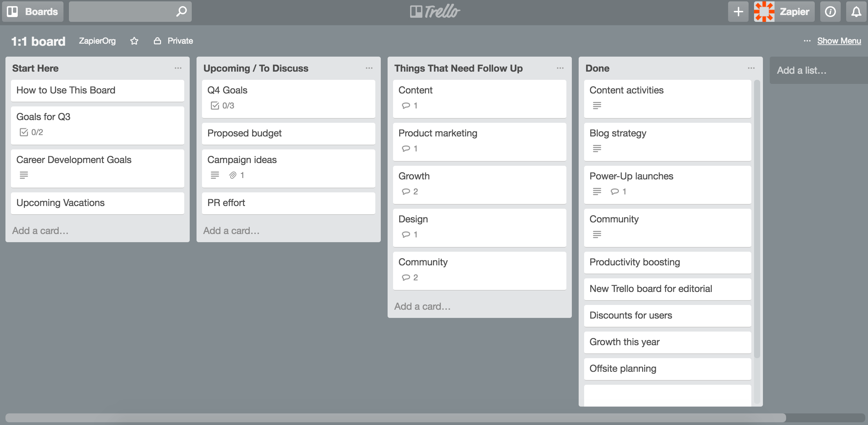Open Start Here list options menu

point(178,68)
